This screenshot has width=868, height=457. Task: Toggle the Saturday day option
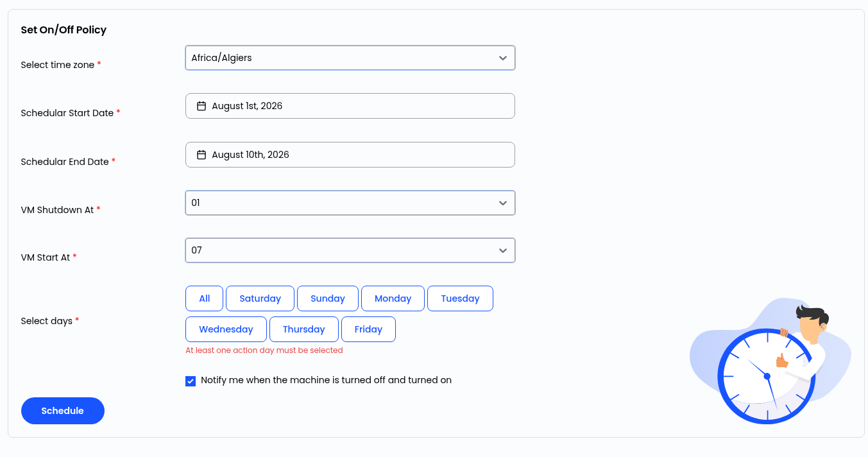click(260, 298)
